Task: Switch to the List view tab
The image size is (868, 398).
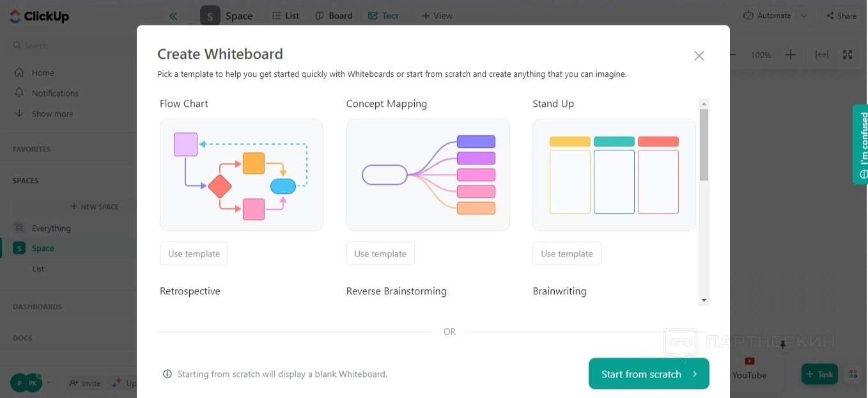Action: click(x=286, y=16)
